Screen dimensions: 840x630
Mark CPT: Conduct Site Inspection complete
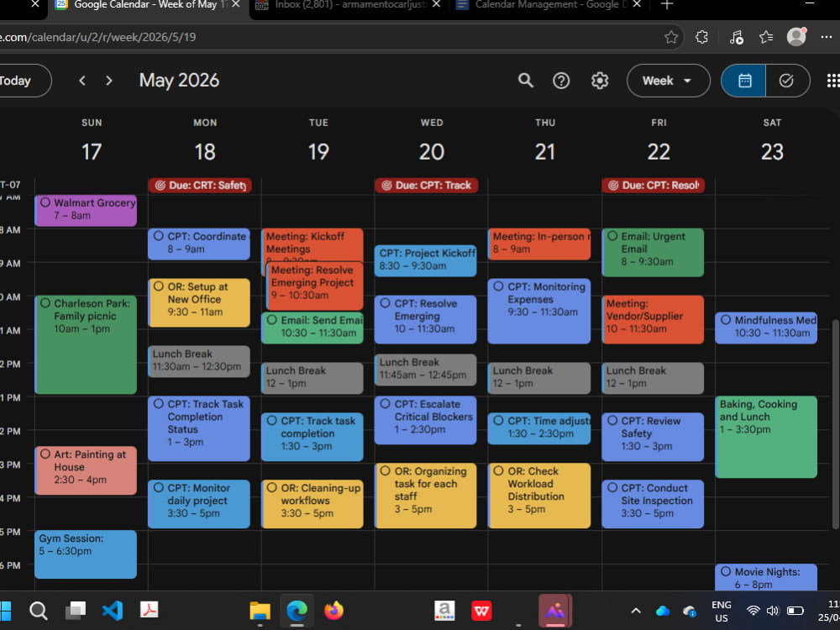pos(612,487)
